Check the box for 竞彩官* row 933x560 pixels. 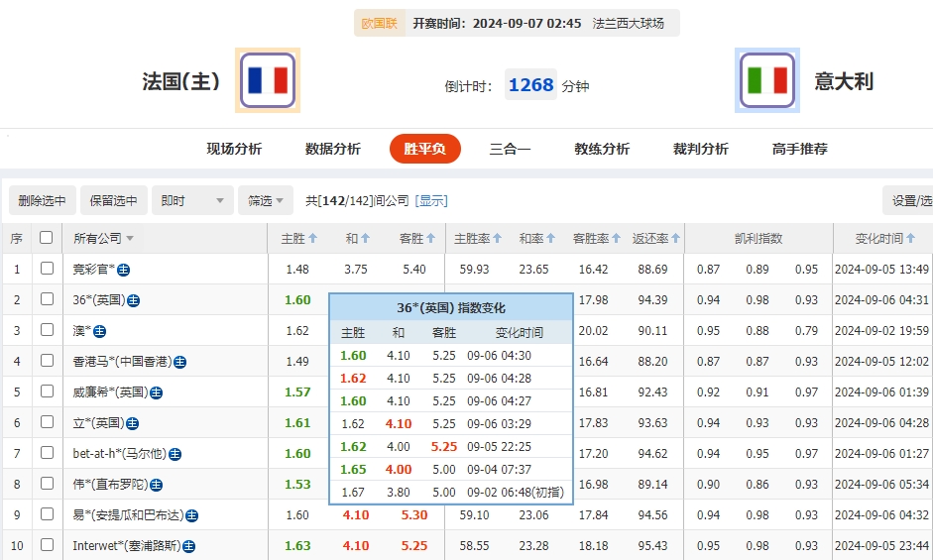point(47,269)
